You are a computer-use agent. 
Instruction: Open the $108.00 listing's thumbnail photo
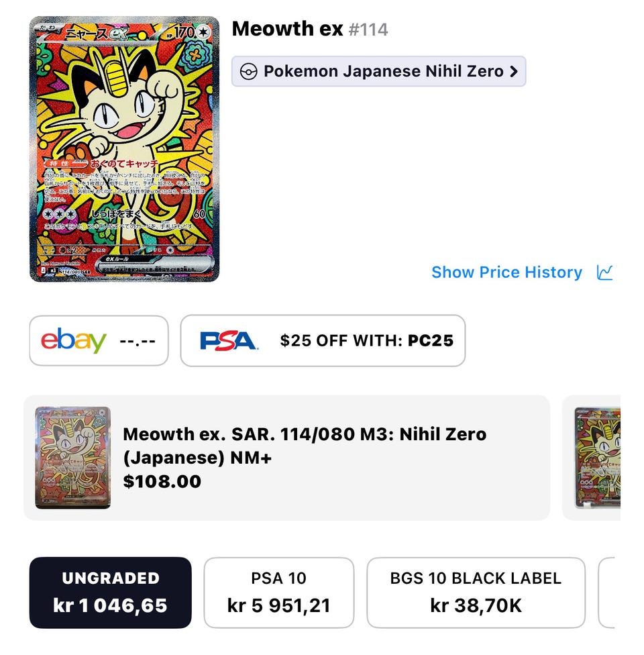[72, 458]
